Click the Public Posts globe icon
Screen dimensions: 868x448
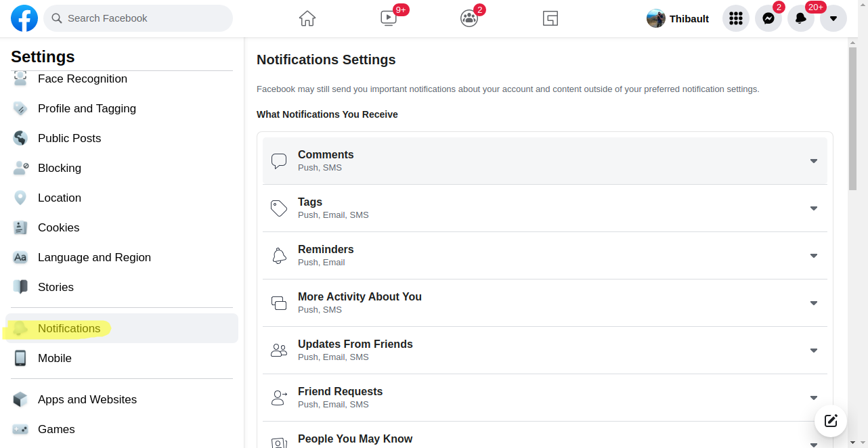click(20, 138)
